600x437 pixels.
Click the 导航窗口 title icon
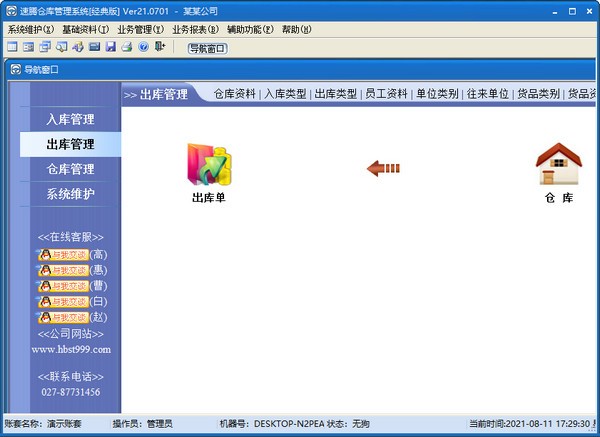16,70
